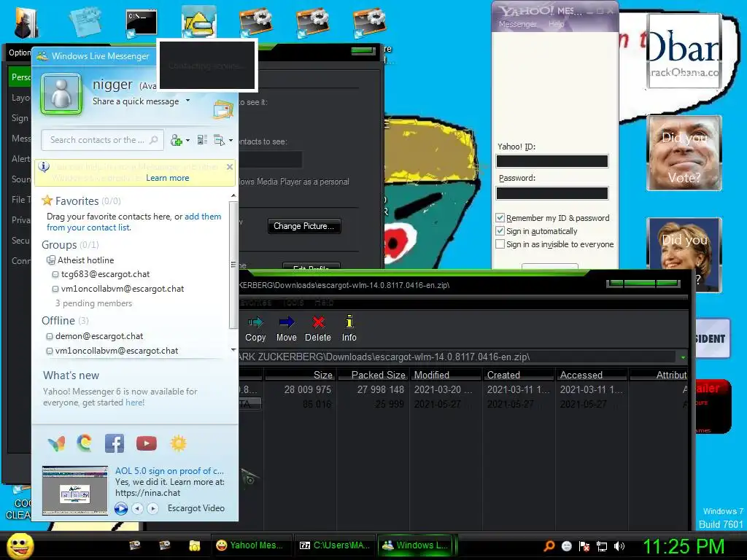This screenshot has height=560, width=747.
Task: Select demon@escargot.chat contact
Action: [x=99, y=336]
